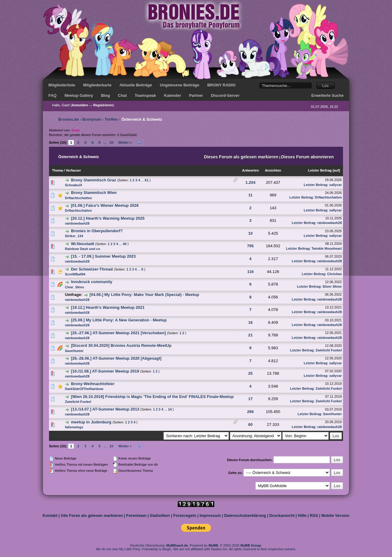Image resolution: width=392 pixels, height=557 pixels.
Task: Open the Sortieren nach dropdown
Action: pyautogui.click(x=196, y=436)
